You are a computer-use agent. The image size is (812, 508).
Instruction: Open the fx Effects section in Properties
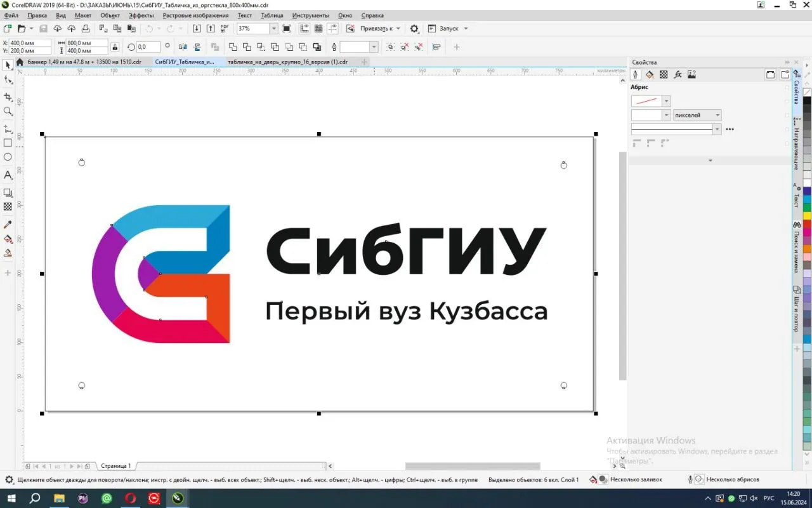pyautogui.click(x=678, y=74)
